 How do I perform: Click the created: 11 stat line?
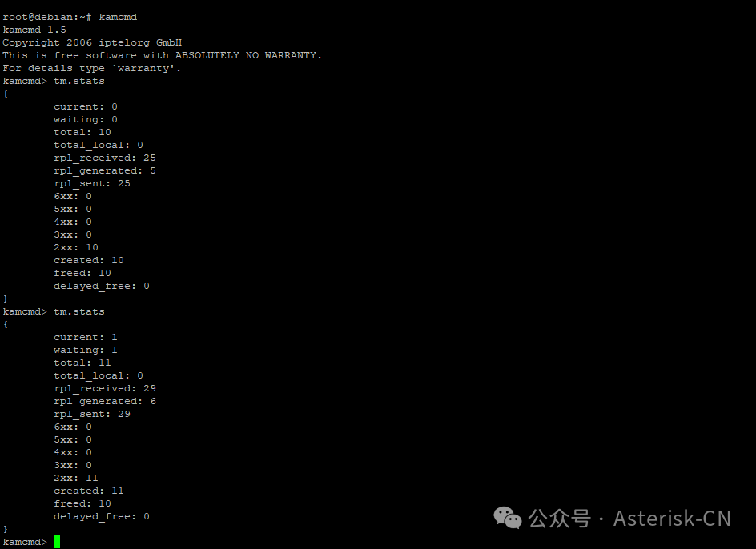point(89,491)
